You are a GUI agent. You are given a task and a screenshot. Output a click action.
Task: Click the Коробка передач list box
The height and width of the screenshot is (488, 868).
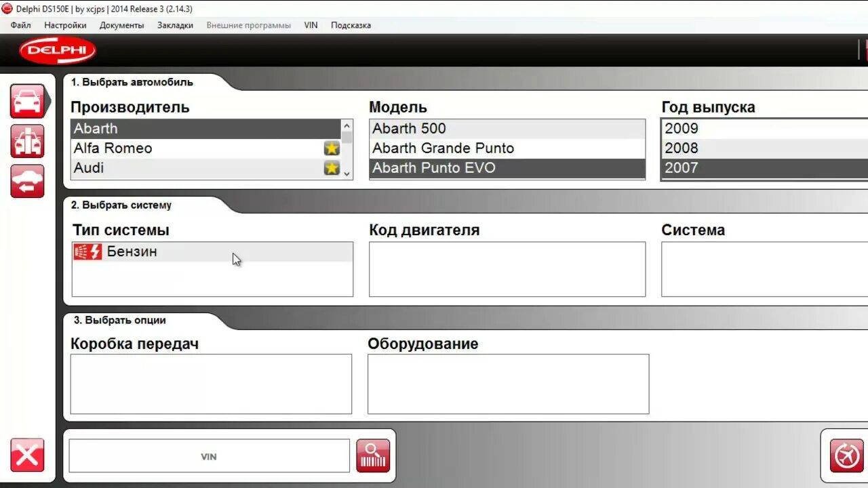pyautogui.click(x=211, y=384)
